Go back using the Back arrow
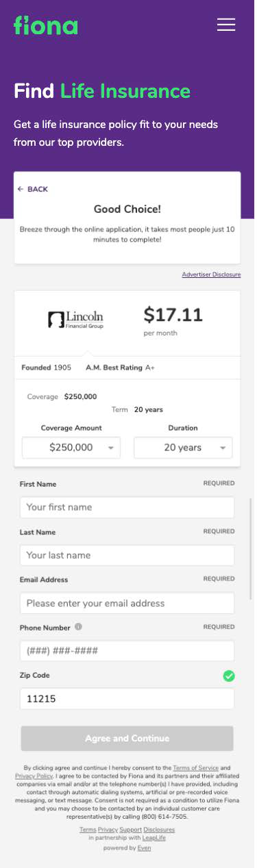257x868 pixels. [x=33, y=189]
